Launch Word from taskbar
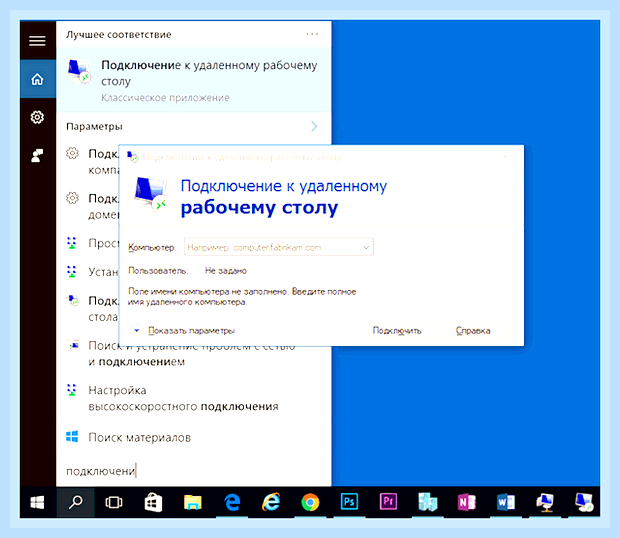The height and width of the screenshot is (538, 620). click(x=506, y=502)
